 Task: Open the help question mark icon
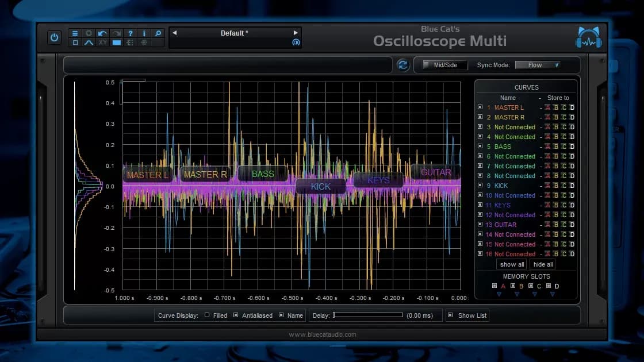click(130, 33)
